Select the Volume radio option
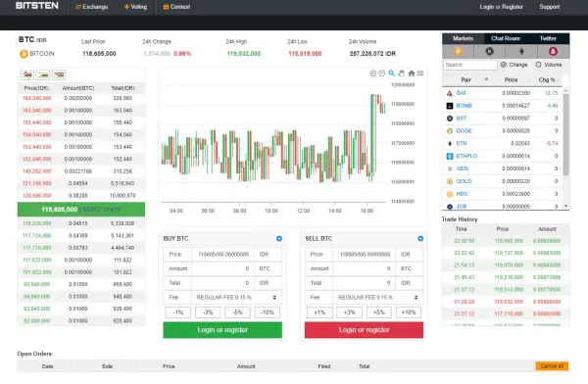588x384 pixels. pos(538,65)
